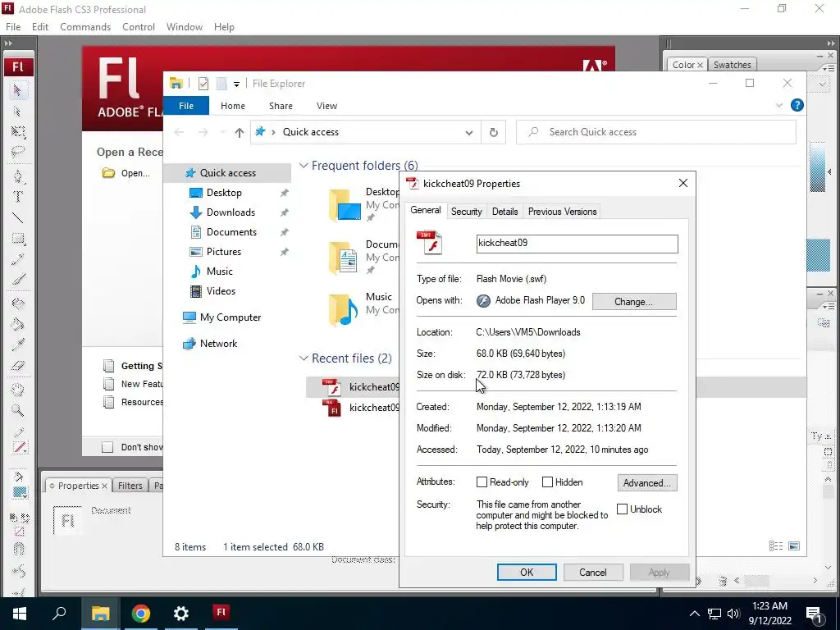Select the Ink Bottle tool

point(18,304)
